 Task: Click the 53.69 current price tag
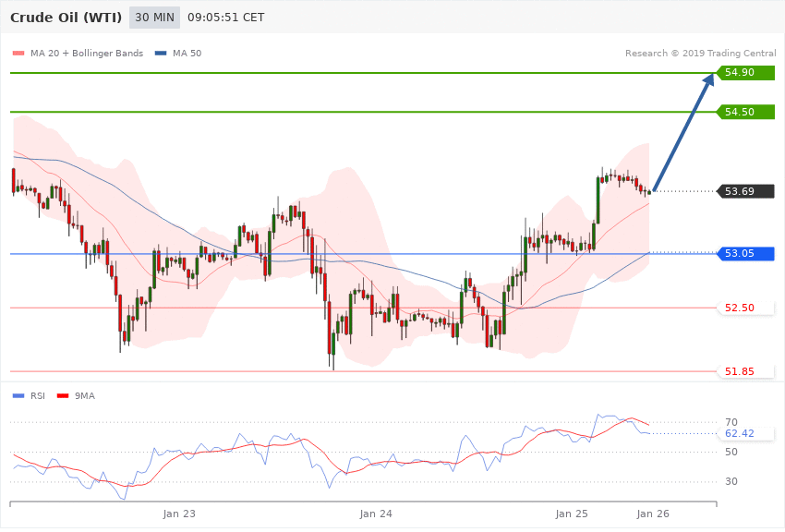point(745,191)
